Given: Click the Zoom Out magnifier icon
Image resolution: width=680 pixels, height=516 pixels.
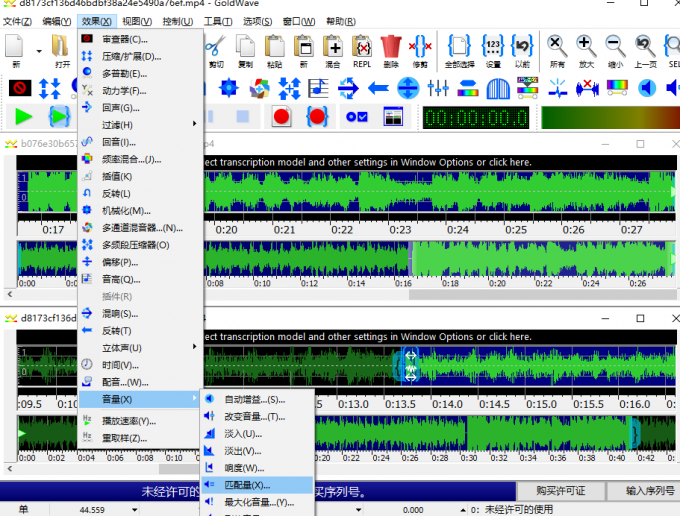Looking at the screenshot, I should point(615,46).
